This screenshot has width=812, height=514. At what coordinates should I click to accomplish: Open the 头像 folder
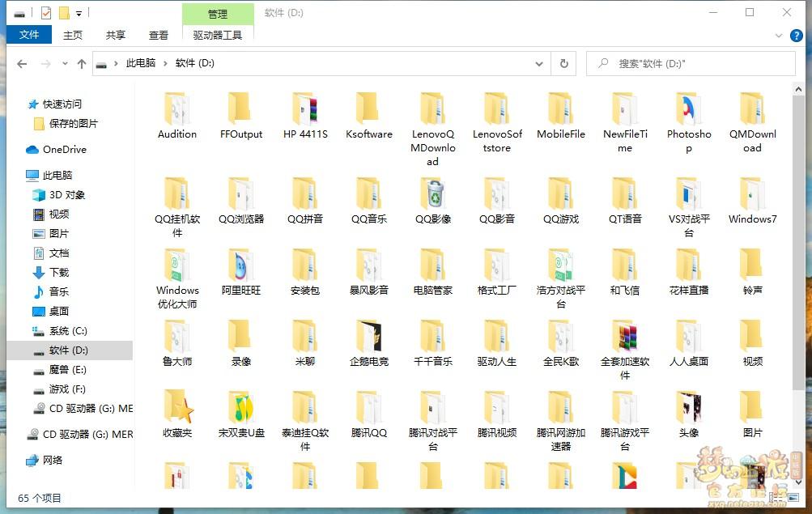[689, 414]
